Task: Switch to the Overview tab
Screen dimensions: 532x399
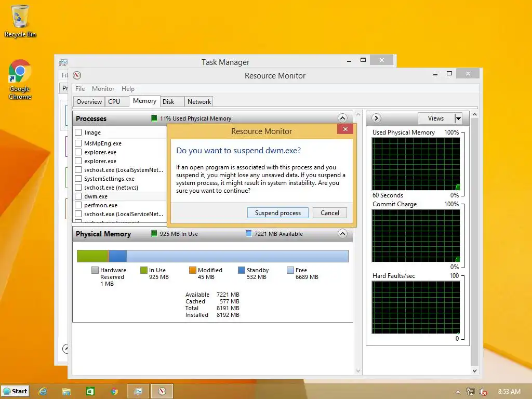Action: pyautogui.click(x=89, y=101)
